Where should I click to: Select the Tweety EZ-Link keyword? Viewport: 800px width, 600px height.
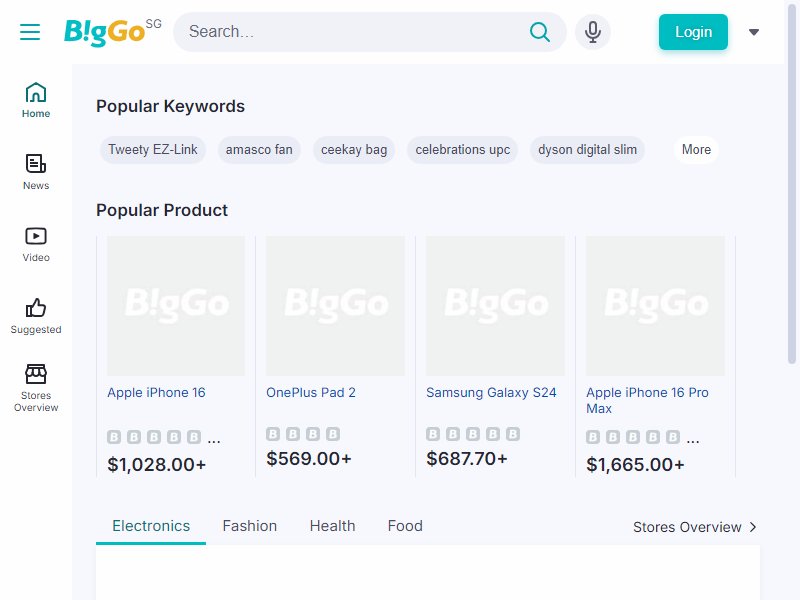coord(153,149)
